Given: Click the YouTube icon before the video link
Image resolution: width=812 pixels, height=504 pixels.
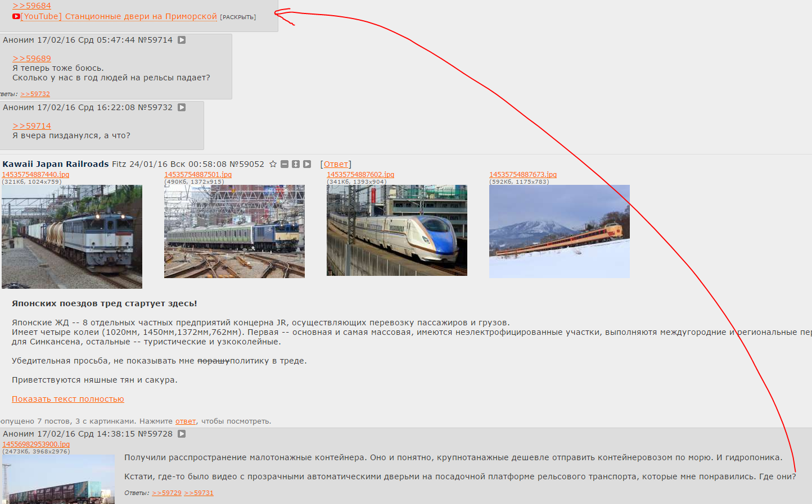Looking at the screenshot, I should pos(16,16).
